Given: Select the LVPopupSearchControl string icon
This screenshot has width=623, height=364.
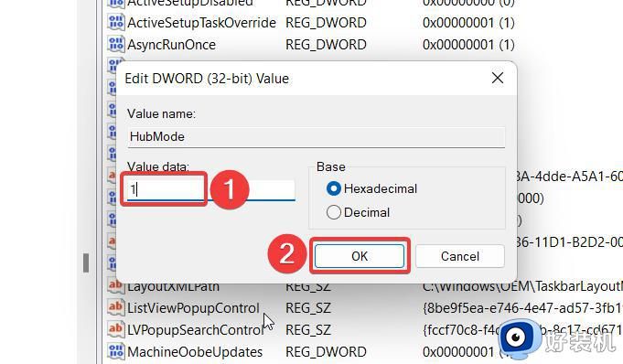Looking at the screenshot, I should [115, 329].
